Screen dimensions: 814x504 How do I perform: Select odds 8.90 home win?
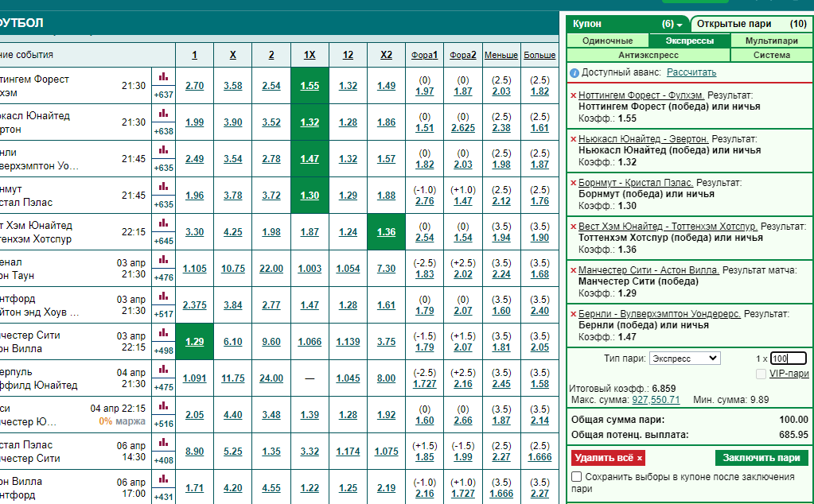195,452
